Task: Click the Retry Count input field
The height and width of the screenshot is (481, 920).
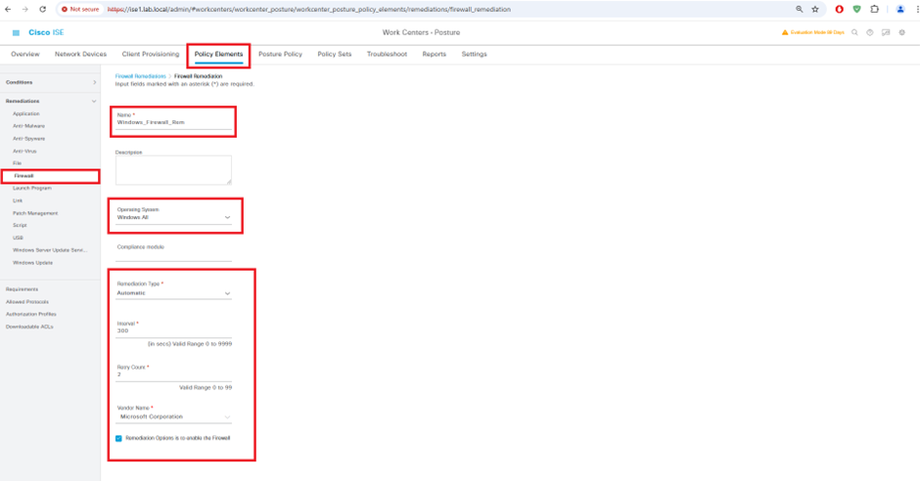Action: pos(174,375)
